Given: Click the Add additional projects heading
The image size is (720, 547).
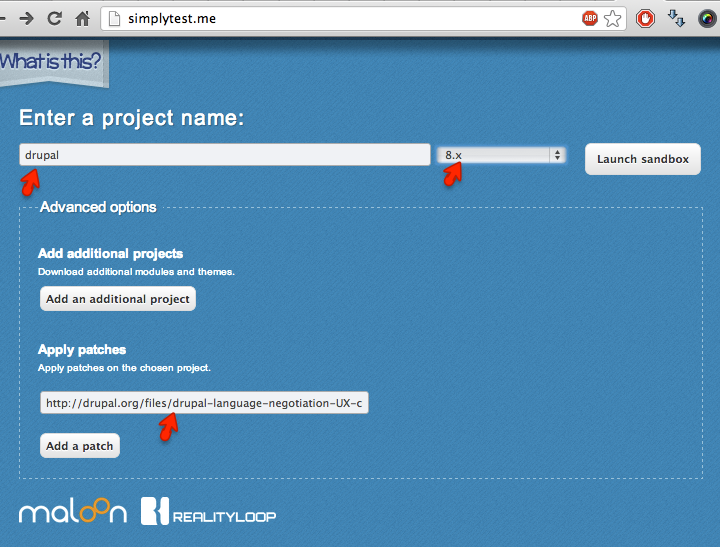Looking at the screenshot, I should (x=110, y=254).
